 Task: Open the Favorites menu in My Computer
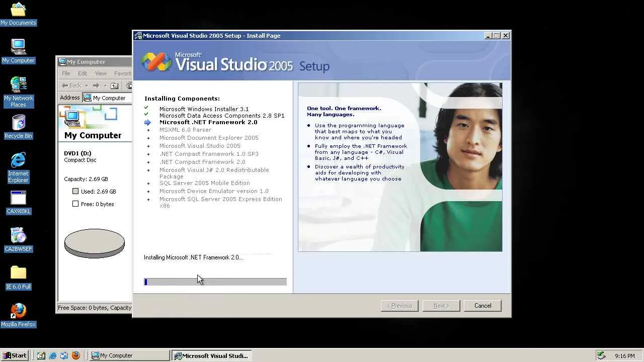coord(123,73)
